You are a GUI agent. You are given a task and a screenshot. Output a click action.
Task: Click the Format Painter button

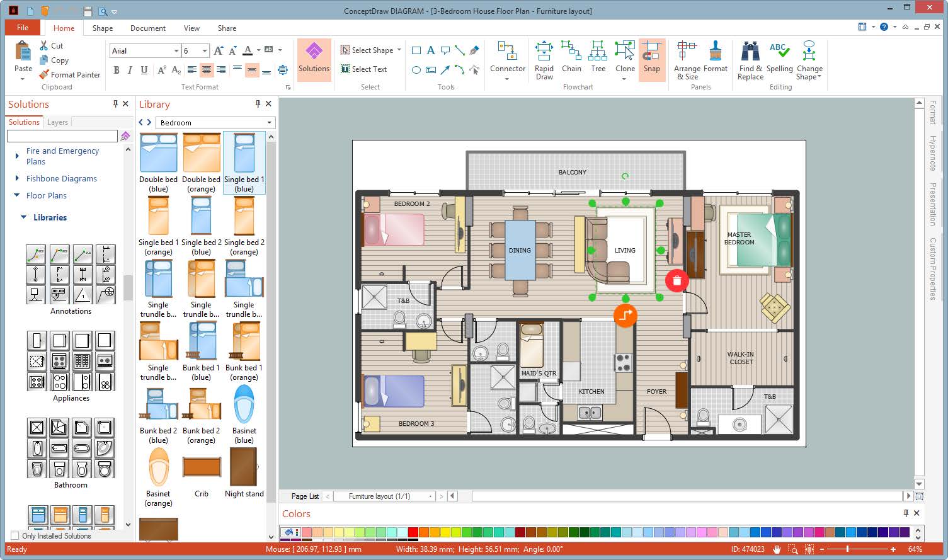[70, 74]
